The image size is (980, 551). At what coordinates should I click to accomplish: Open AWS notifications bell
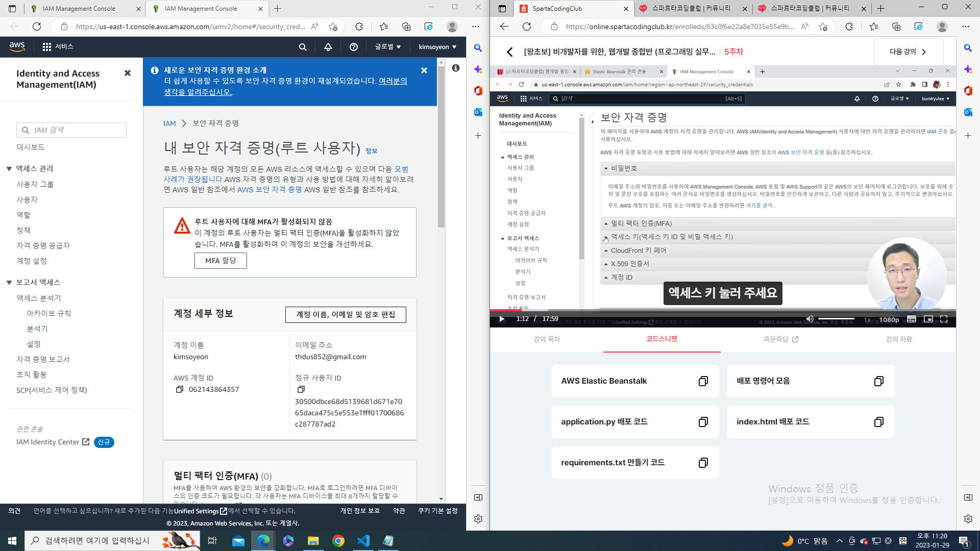click(328, 47)
